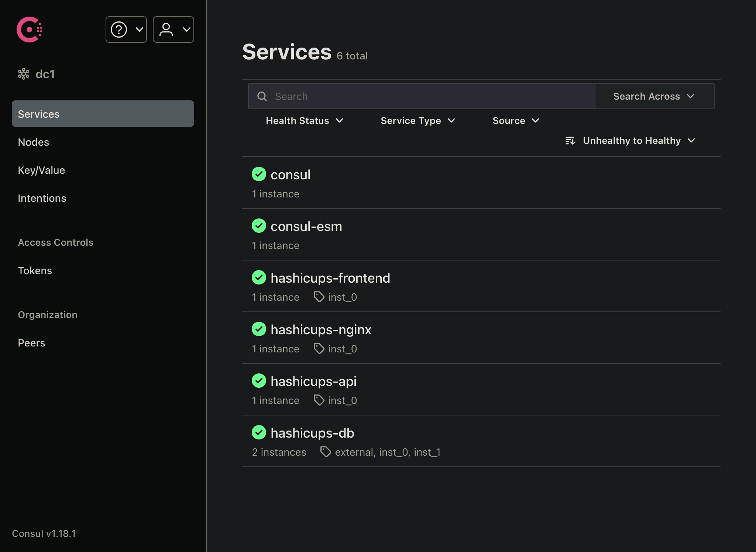
Task: Navigate to Intentions
Action: tap(42, 198)
